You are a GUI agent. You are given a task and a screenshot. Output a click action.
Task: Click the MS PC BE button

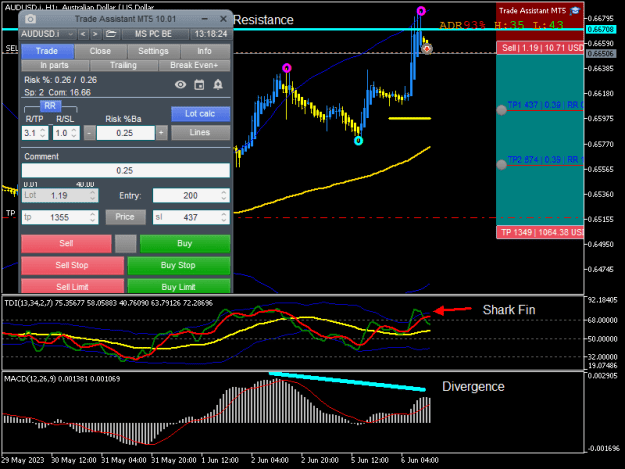click(x=154, y=34)
